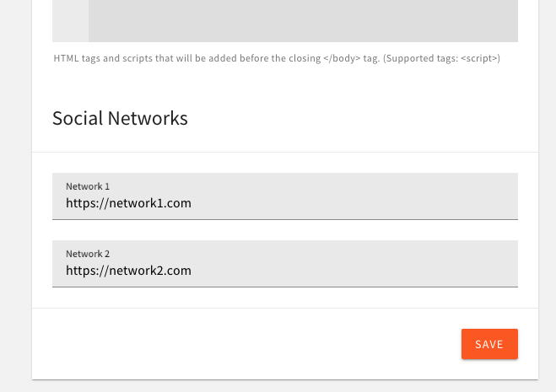Place cursor in https://network1.com URL text
The height and width of the screenshot is (392, 556).
click(x=128, y=203)
